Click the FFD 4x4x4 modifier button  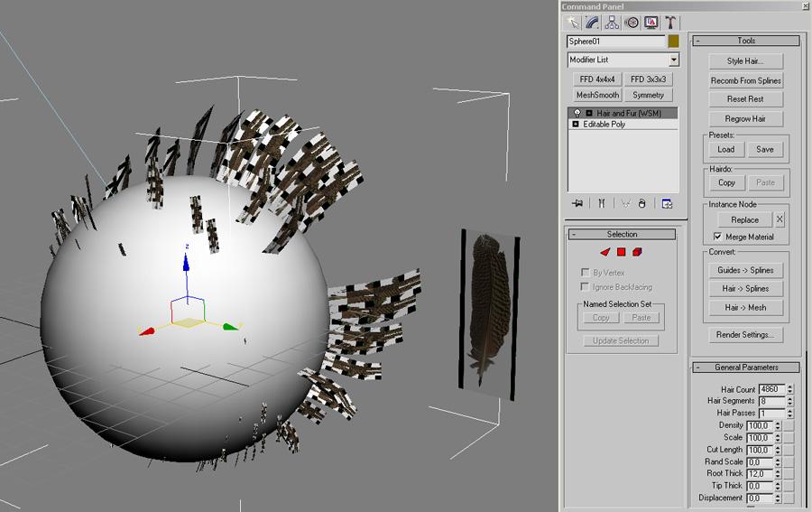click(597, 79)
